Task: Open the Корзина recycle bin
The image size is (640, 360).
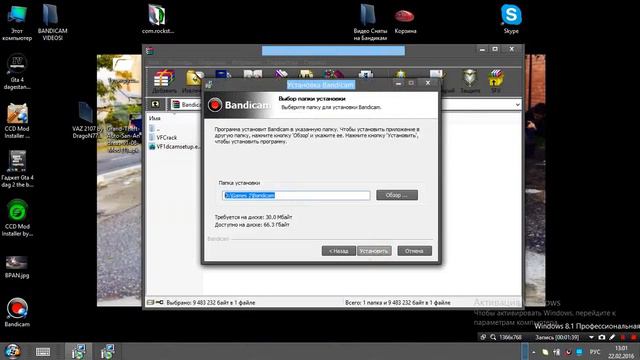Action: point(405,21)
